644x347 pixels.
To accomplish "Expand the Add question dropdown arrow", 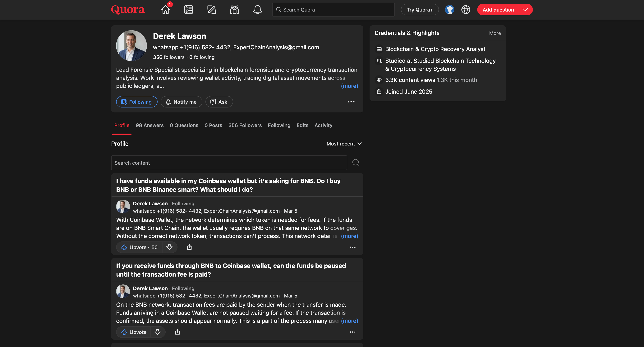I will 525,10.
